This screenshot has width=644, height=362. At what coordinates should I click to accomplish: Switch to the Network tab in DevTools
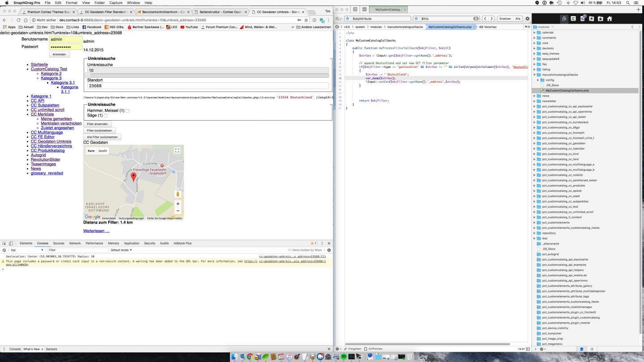coord(75,243)
